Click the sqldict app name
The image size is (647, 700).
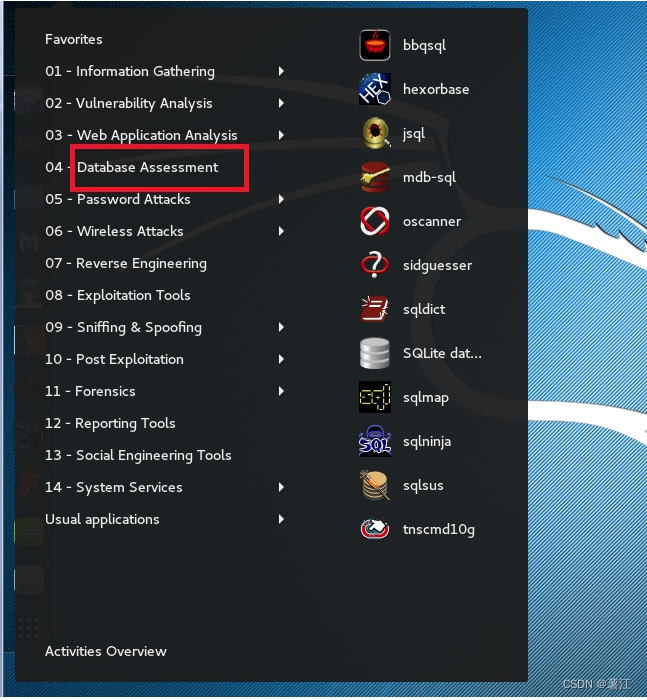point(424,309)
